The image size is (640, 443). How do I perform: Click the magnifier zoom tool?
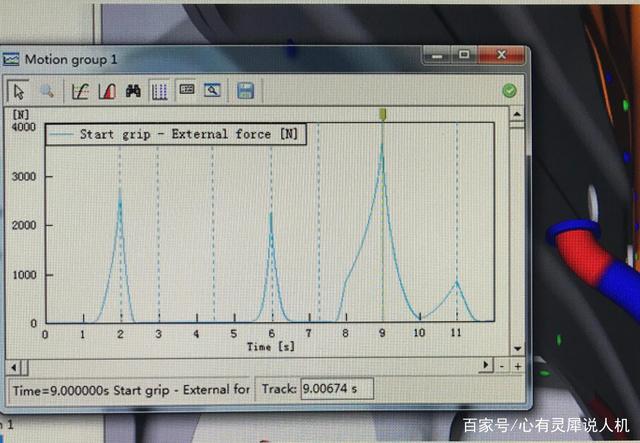click(x=46, y=91)
